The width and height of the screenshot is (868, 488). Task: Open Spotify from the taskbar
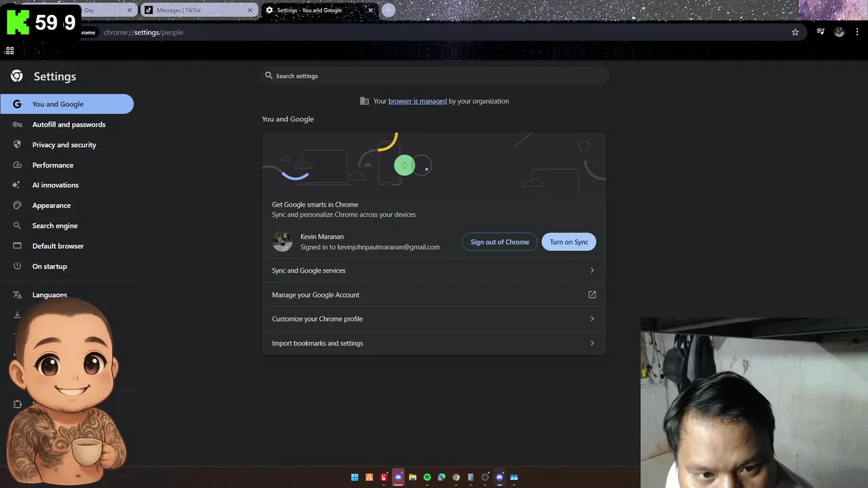point(427,477)
